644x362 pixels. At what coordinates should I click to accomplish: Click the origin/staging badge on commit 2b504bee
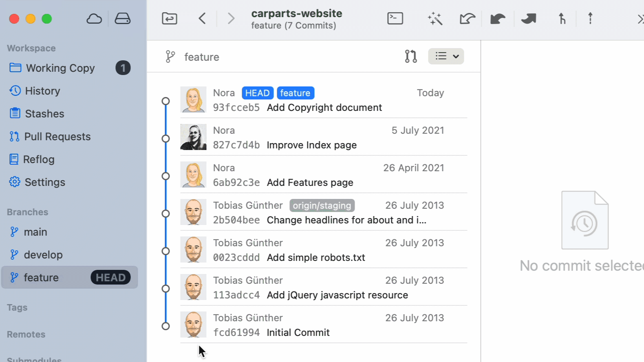pos(322,205)
